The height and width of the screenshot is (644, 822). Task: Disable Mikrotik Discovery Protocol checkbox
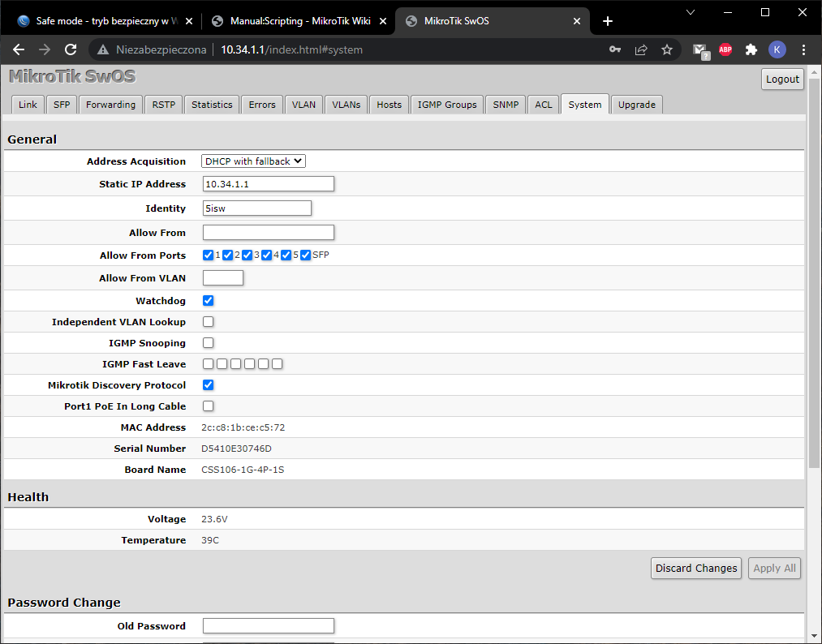point(208,385)
